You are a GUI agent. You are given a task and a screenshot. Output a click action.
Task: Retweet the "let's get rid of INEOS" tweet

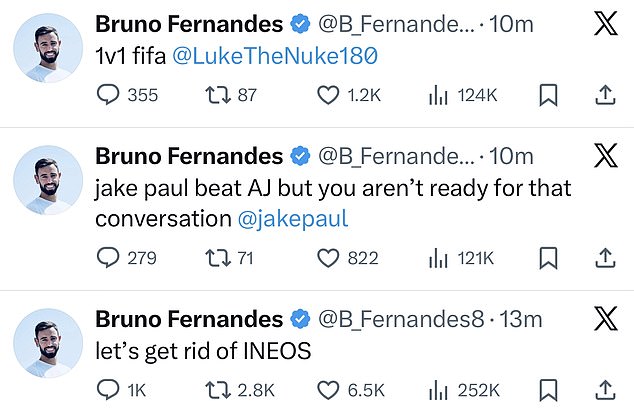(x=217, y=390)
